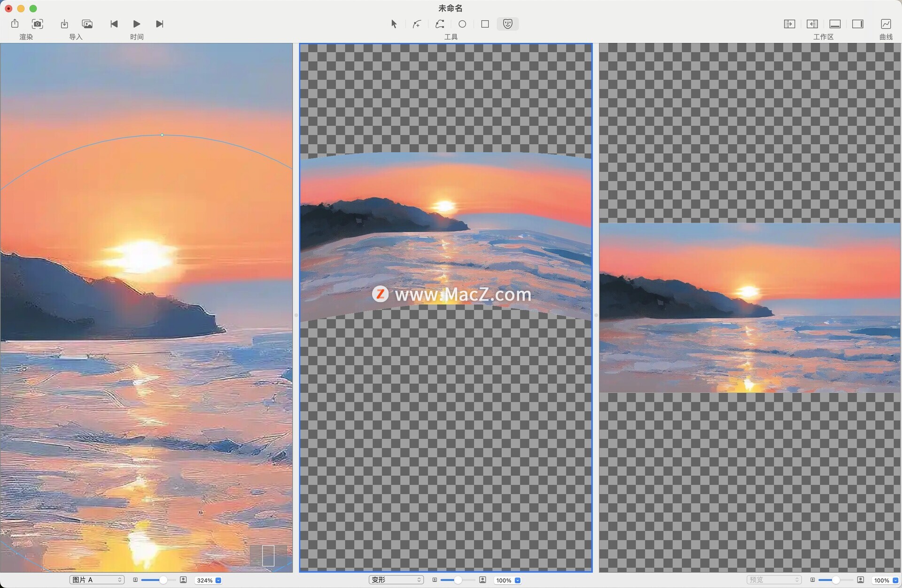
Task: Toggle the left image pane workspace icon
Action: click(x=790, y=23)
